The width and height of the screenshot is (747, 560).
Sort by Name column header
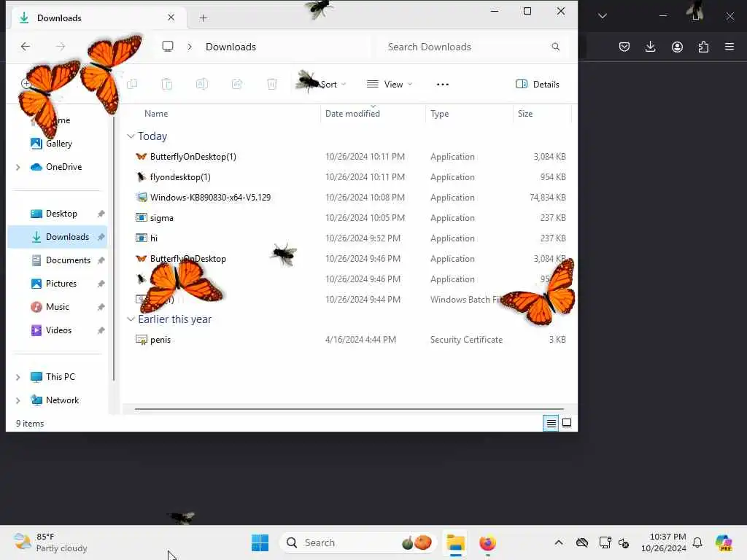pyautogui.click(x=156, y=113)
